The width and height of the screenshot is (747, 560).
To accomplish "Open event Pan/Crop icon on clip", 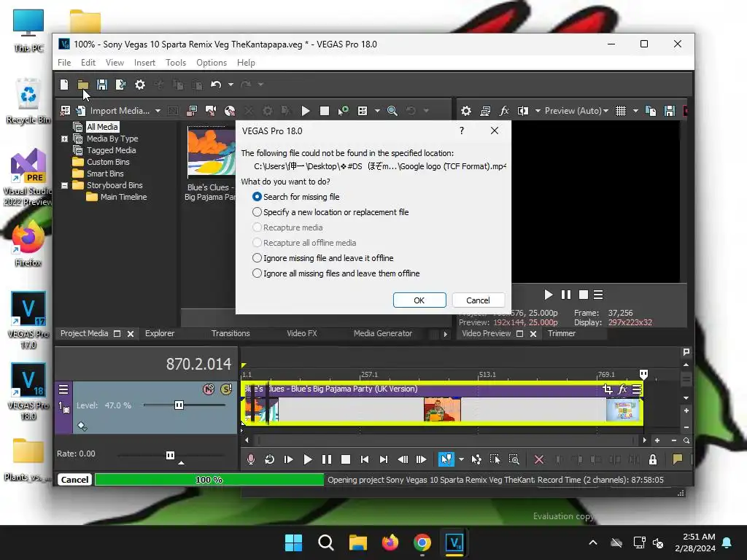I will pos(608,389).
